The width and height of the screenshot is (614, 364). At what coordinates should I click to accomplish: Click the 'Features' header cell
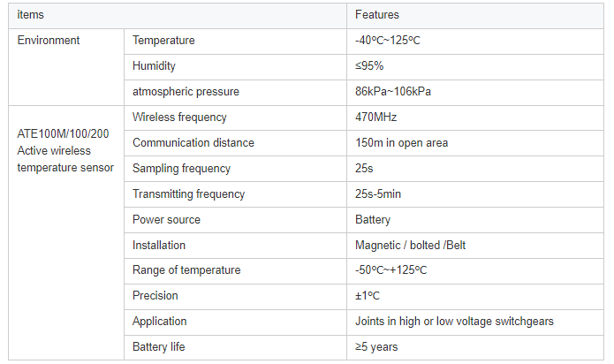coord(377,15)
